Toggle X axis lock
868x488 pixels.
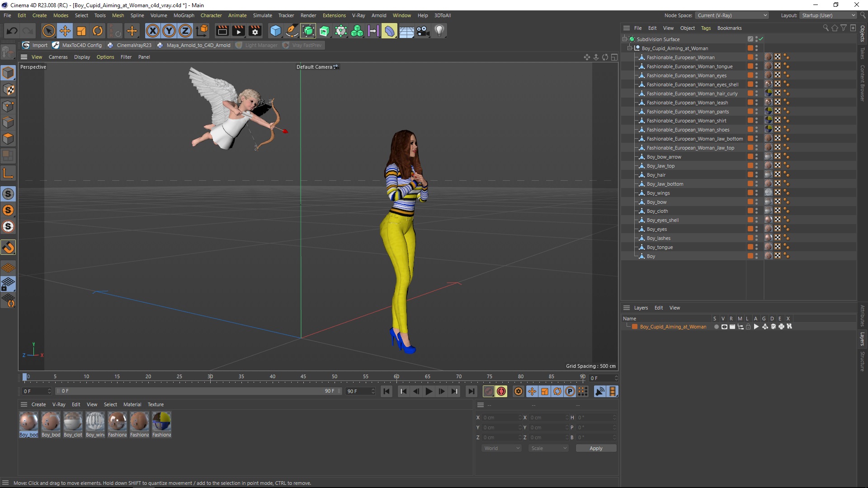coord(153,31)
